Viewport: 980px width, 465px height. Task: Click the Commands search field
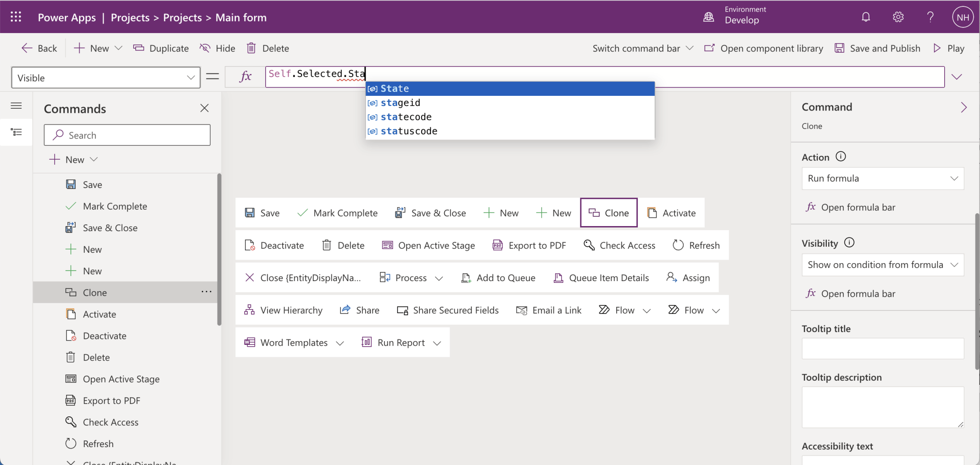point(127,135)
